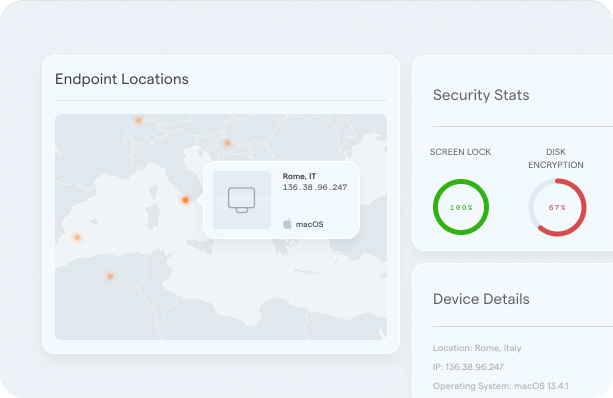Image resolution: width=613 pixels, height=398 pixels.
Task: Open the Device Details panel header
Action: tap(481, 299)
